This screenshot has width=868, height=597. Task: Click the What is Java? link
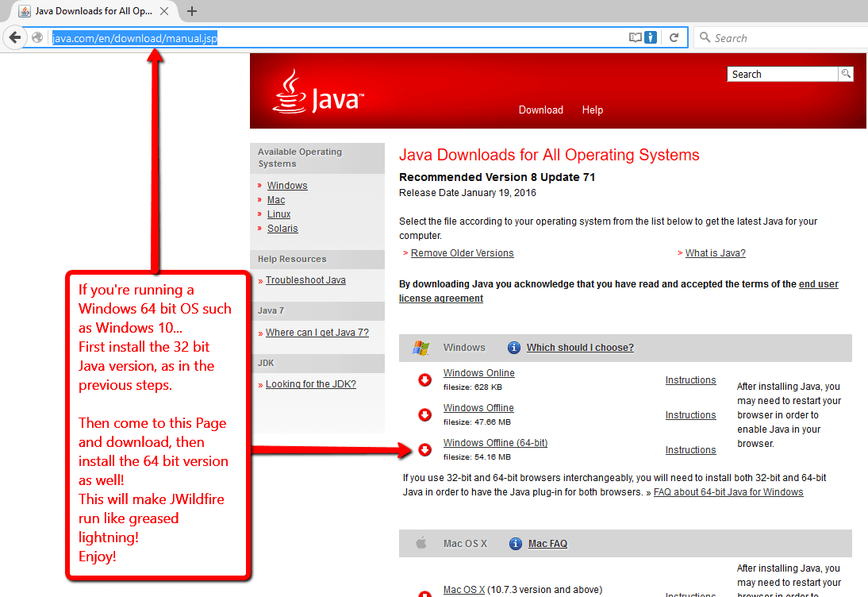715,253
